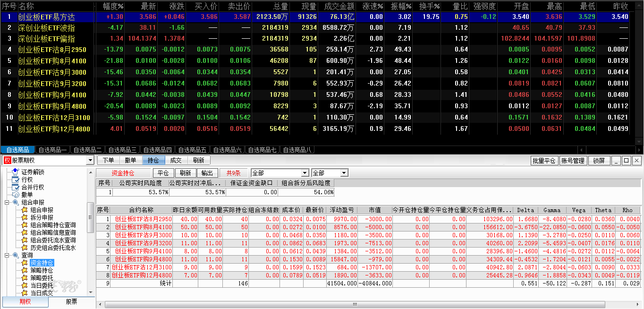Switch to the 股票 bottom tab
The width and height of the screenshot is (644, 309).
[x=71, y=302]
